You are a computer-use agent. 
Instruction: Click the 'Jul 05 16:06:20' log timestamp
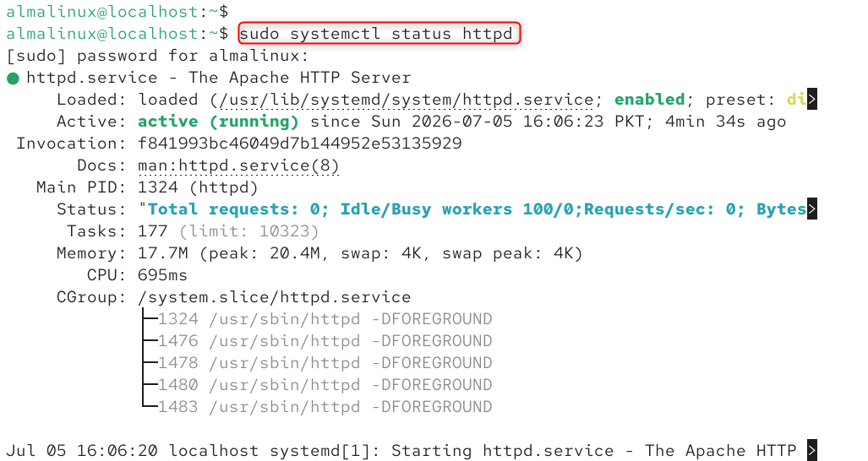pos(82,450)
